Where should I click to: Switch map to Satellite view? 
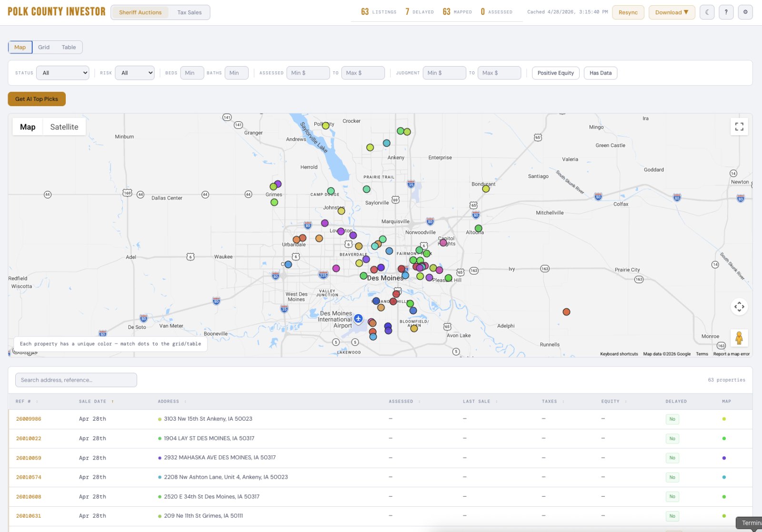click(x=64, y=127)
